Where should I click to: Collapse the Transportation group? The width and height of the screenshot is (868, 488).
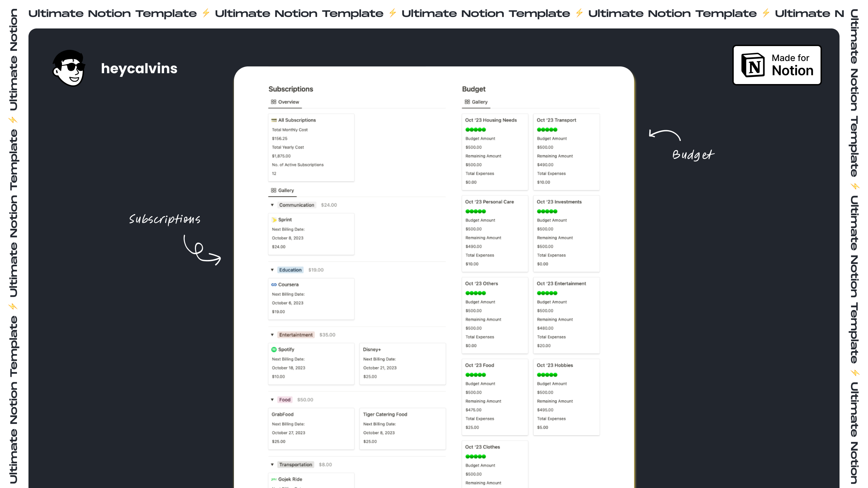click(x=272, y=465)
